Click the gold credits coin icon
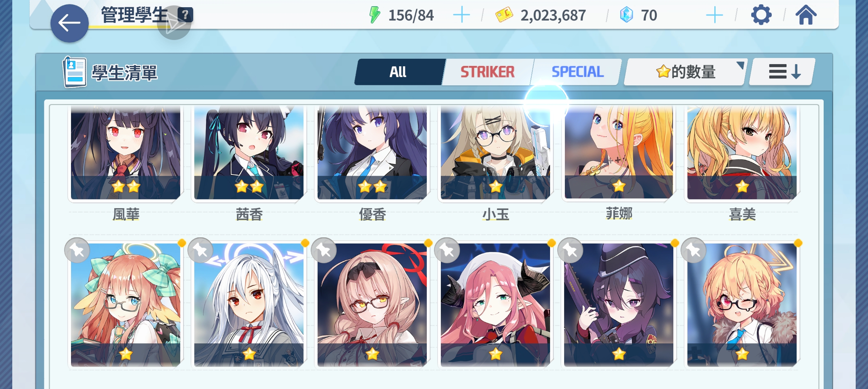Viewport: 868px width, 389px height. pos(504,15)
